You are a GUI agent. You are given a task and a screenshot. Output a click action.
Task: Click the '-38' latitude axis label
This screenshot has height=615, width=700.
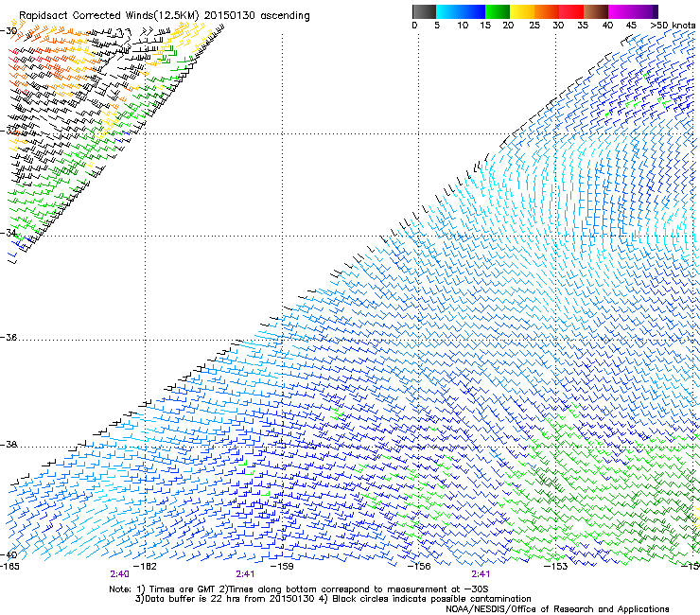pyautogui.click(x=9, y=445)
